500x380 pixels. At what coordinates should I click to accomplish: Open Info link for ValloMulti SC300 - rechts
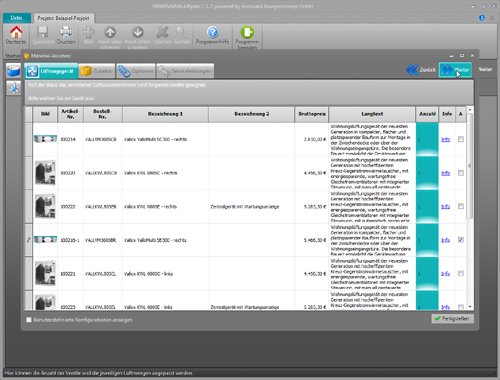pyautogui.click(x=446, y=139)
